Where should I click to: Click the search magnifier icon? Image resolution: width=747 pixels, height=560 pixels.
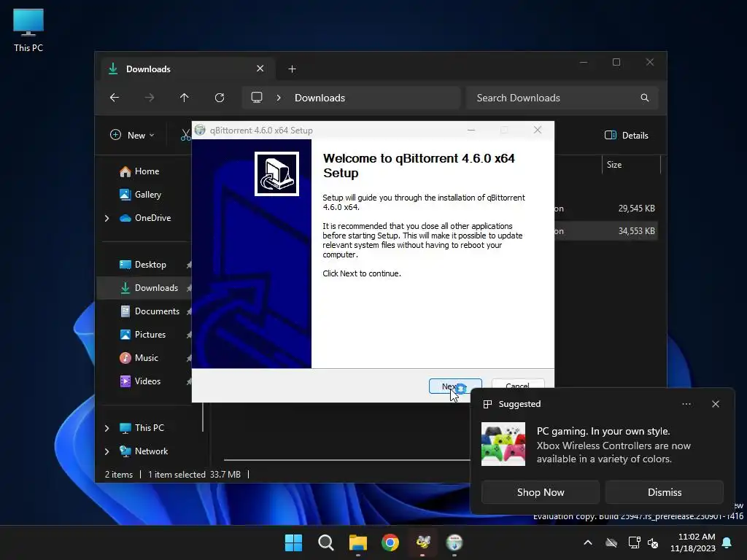[x=645, y=98]
